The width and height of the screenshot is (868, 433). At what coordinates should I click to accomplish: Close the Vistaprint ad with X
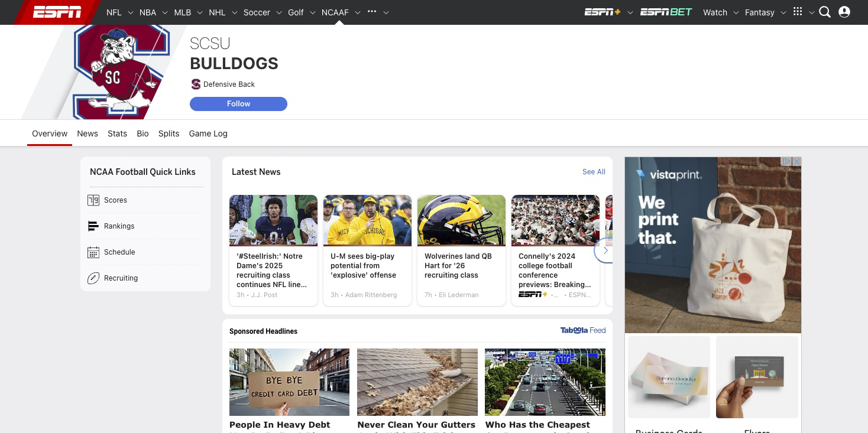[x=796, y=161]
